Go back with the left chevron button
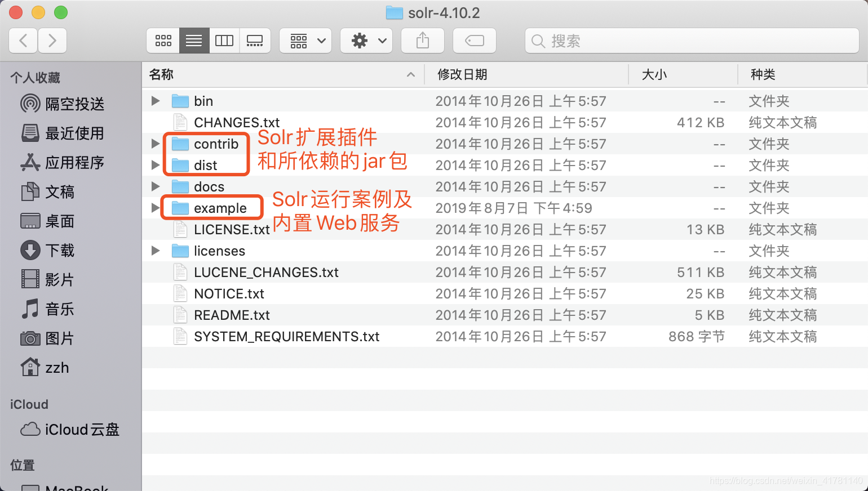The width and height of the screenshot is (868, 491). tap(24, 41)
